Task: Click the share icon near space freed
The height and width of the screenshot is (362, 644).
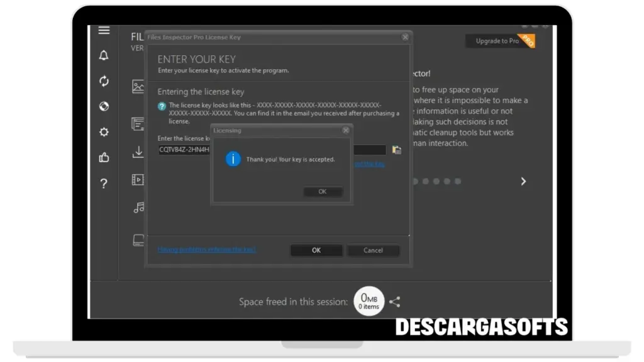Action: coord(394,302)
